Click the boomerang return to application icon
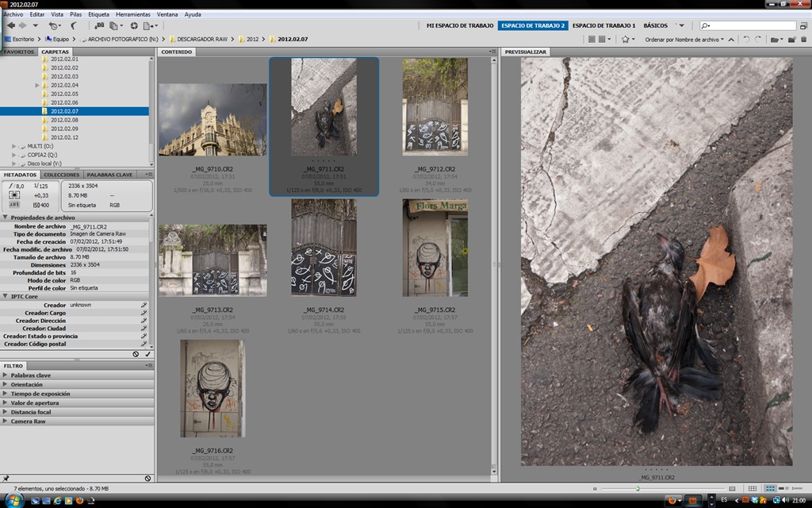This screenshot has width=812, height=508. coord(74,25)
